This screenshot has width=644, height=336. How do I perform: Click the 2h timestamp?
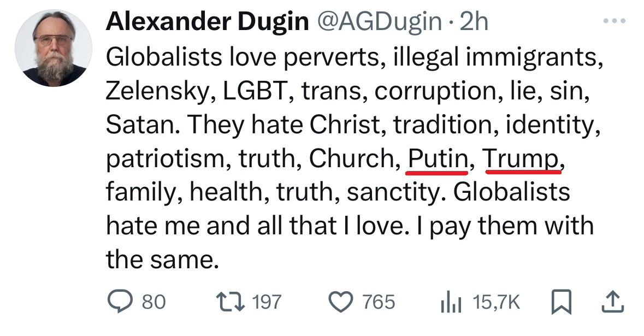click(x=474, y=22)
